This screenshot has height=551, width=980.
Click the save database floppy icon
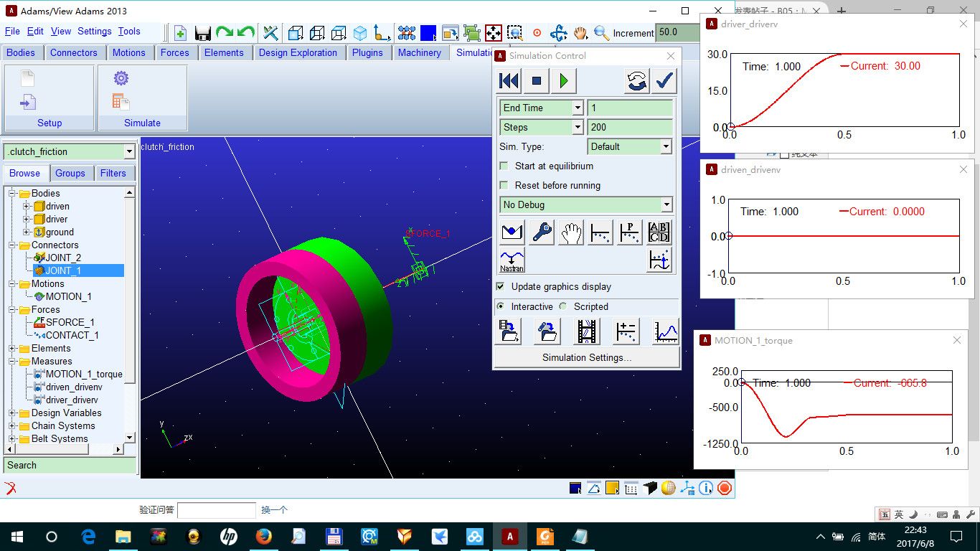[x=202, y=33]
